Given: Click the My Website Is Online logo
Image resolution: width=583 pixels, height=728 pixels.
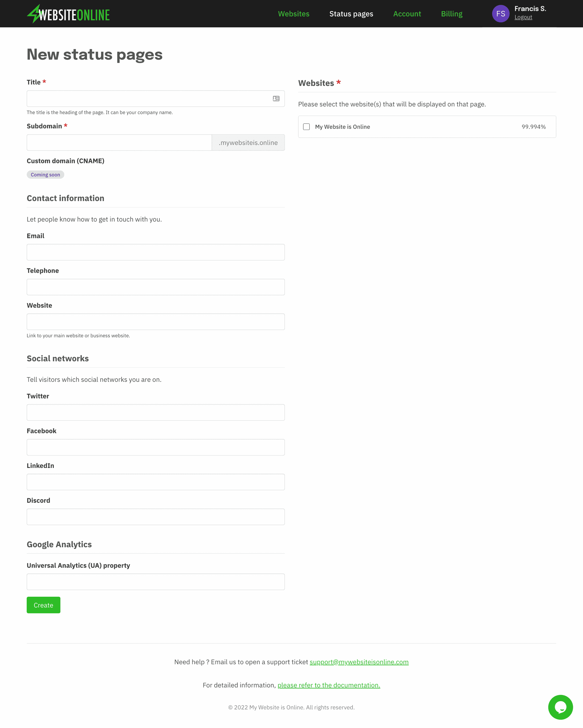Looking at the screenshot, I should click(x=69, y=14).
